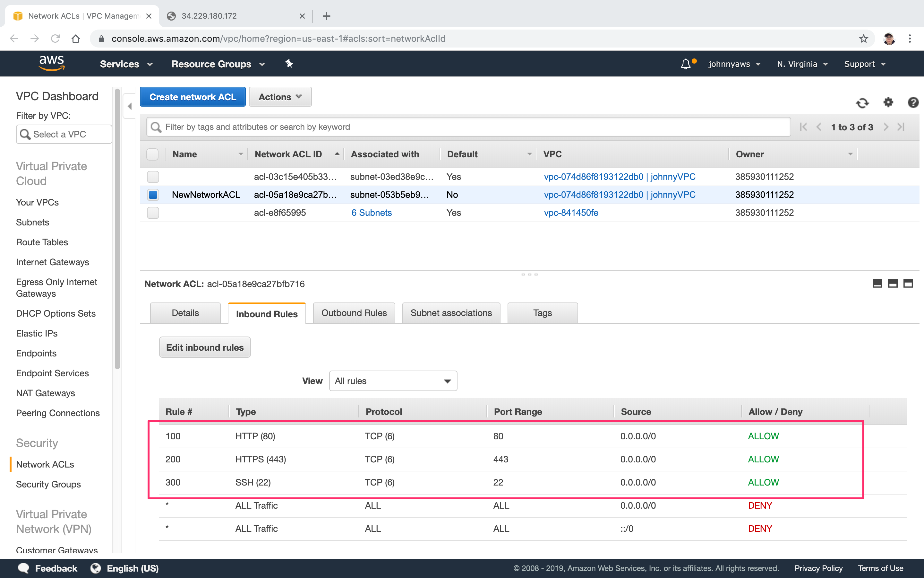Click the browser home icon

[76, 39]
